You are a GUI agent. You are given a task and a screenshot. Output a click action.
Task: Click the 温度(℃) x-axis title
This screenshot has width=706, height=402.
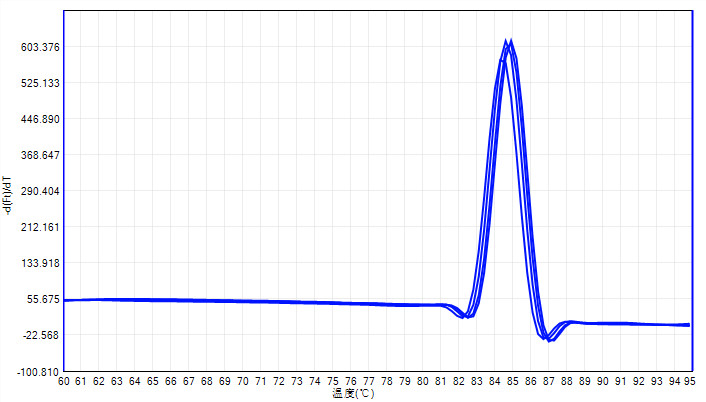coord(353,393)
